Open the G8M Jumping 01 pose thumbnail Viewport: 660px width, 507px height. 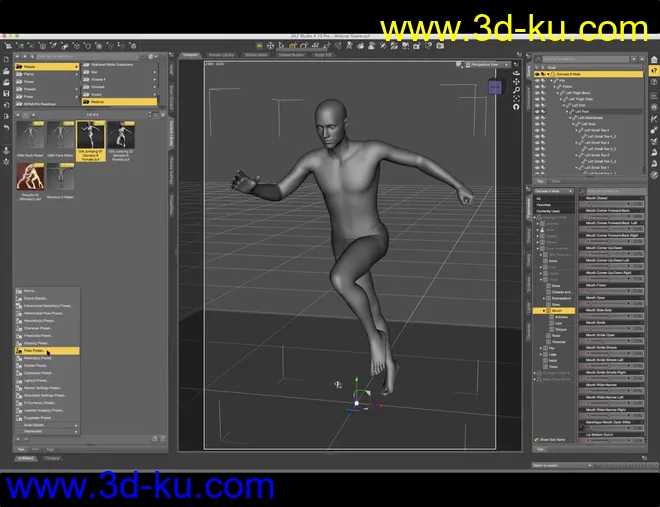pos(91,137)
